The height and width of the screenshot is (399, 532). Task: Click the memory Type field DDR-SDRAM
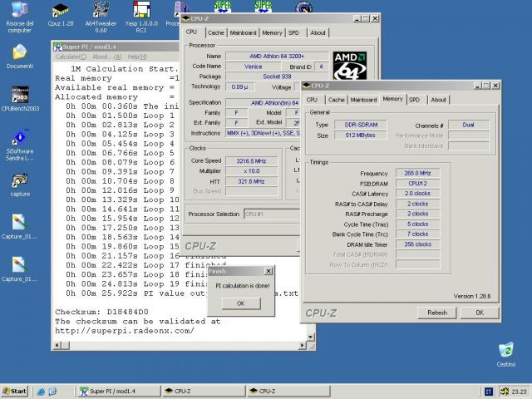point(361,125)
